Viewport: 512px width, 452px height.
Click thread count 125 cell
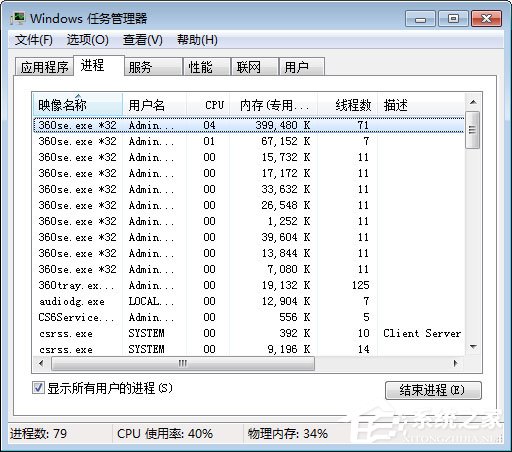click(361, 285)
